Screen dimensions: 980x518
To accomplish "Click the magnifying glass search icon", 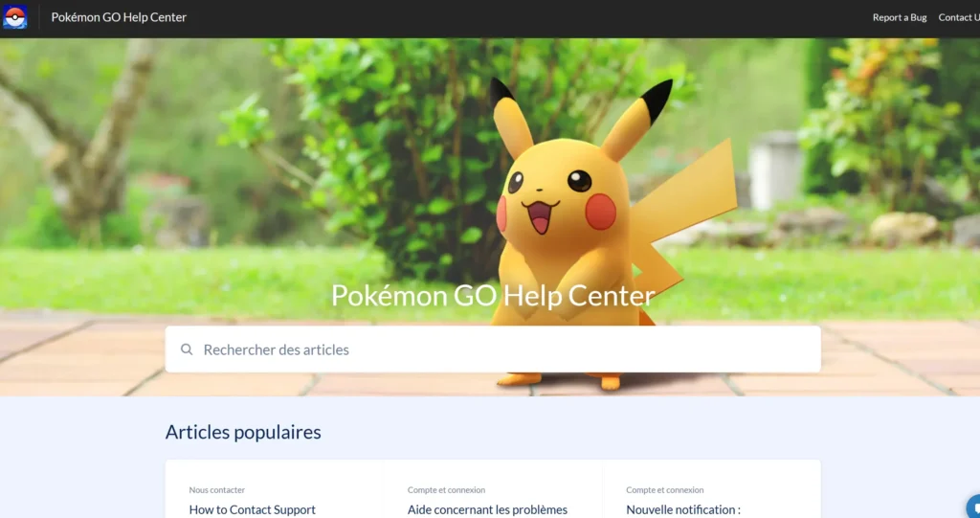I will (187, 349).
